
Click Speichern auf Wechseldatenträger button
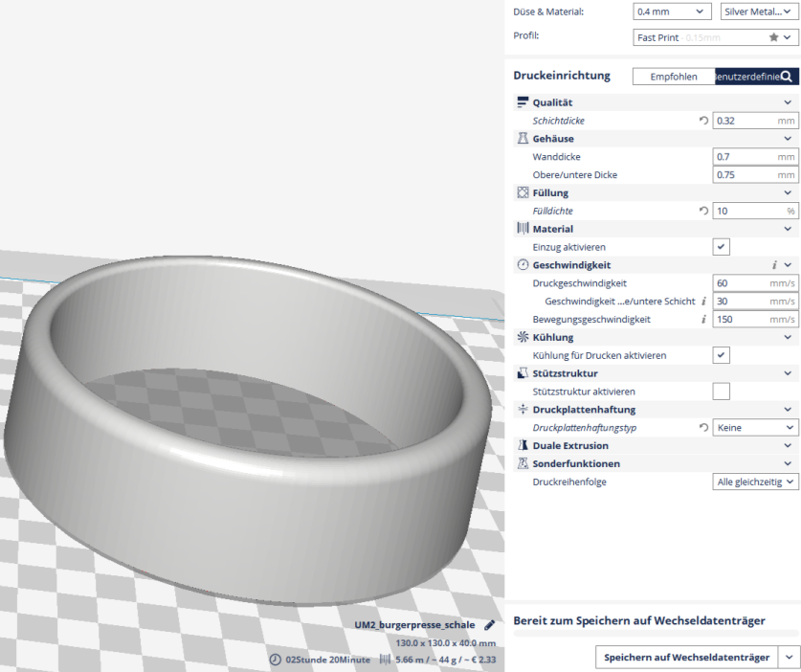tap(686, 658)
